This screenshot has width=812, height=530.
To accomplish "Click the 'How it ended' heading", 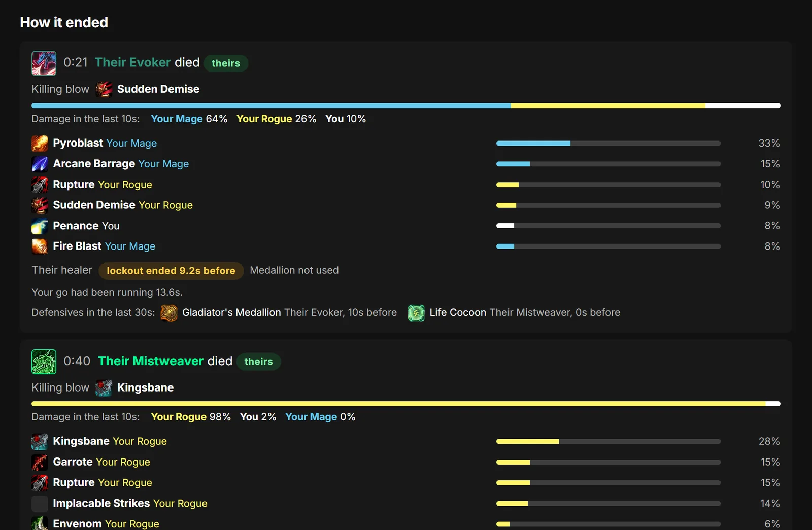I will click(x=64, y=22).
